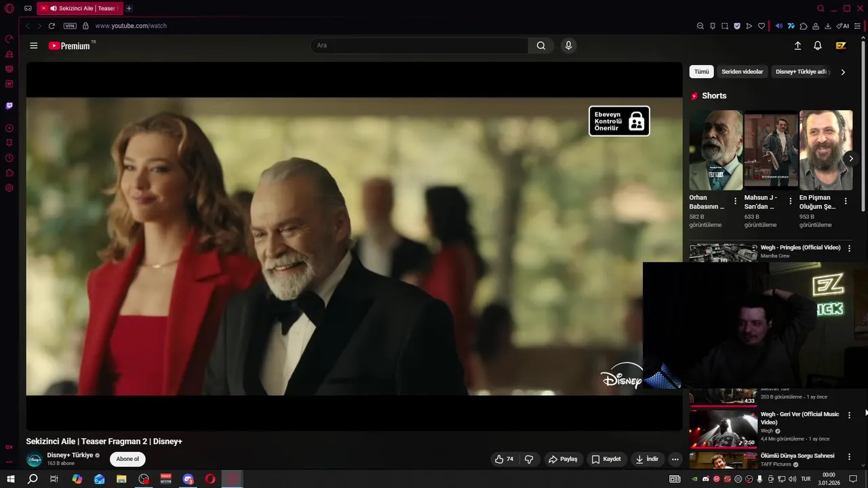
Task: Toggle the ad blocker shield
Action: (737, 26)
